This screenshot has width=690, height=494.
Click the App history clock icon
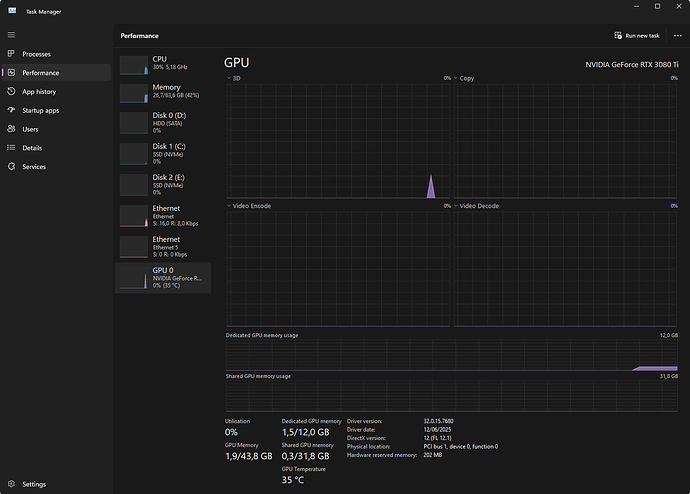coord(11,91)
